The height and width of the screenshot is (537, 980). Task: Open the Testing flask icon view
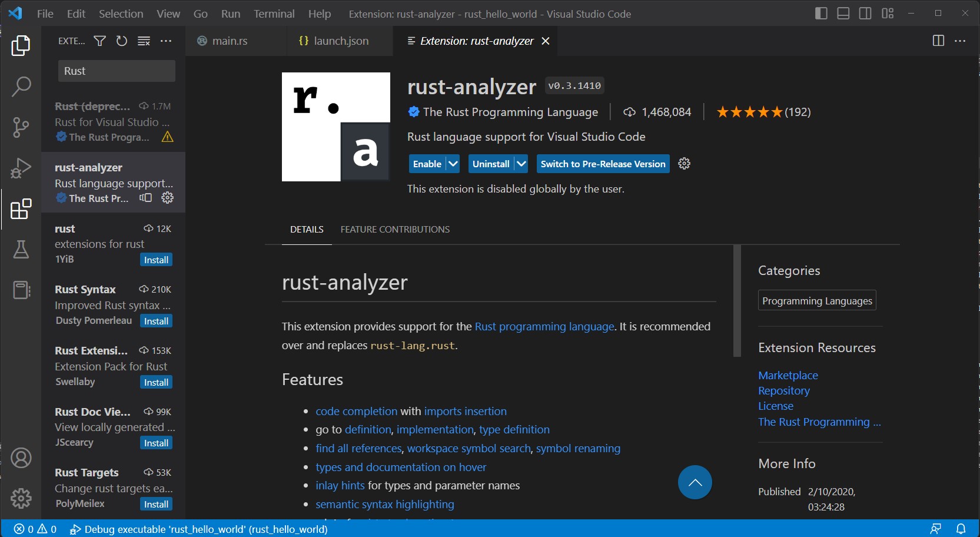(21, 249)
